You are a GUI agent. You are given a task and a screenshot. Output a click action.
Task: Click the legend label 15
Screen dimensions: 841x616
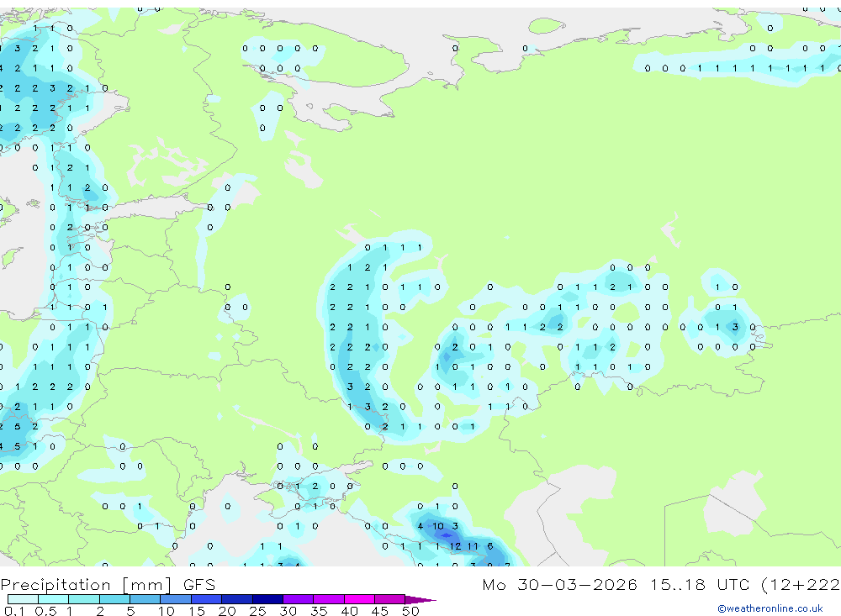pyautogui.click(x=196, y=611)
